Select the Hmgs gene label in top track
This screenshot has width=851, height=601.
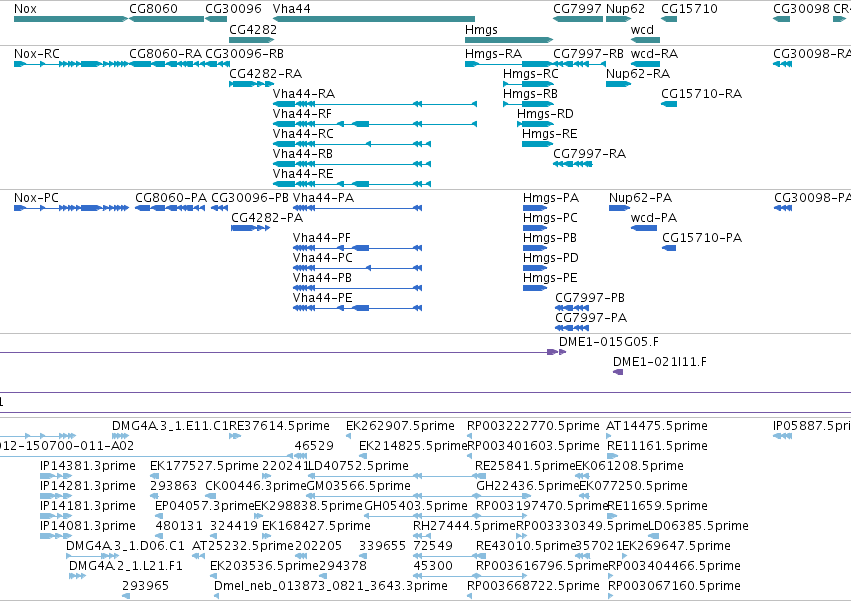pos(481,29)
